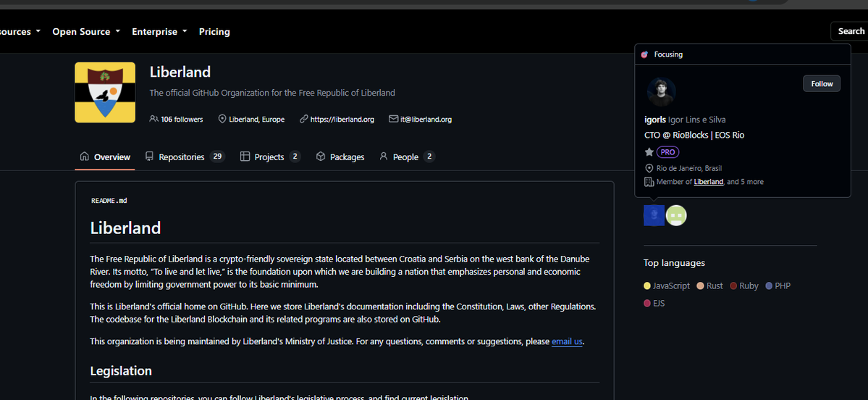Expand the partially visible Resources dropdown
Image resolution: width=868 pixels, height=400 pixels.
point(20,32)
